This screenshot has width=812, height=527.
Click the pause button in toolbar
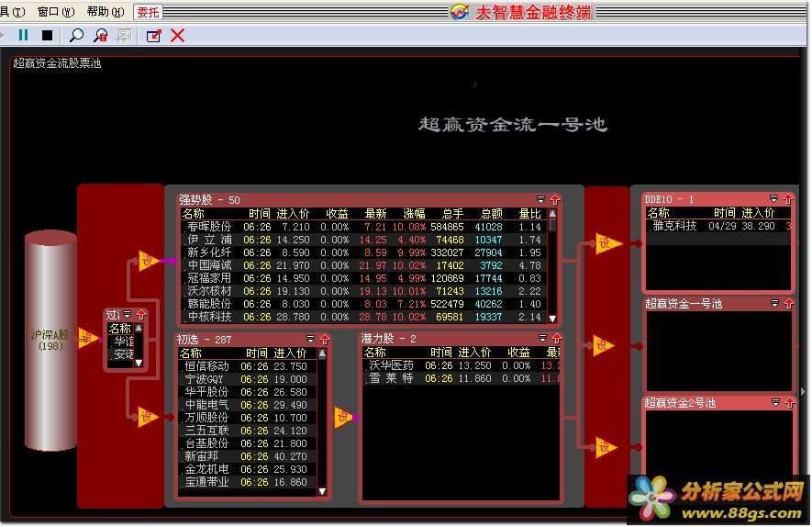pyautogui.click(x=23, y=35)
